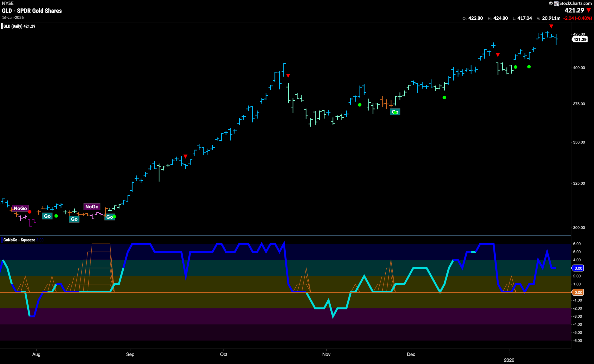Image resolution: width=594 pixels, height=364 pixels.
Task: Click the 400.00 price axis label
Action: pyautogui.click(x=579, y=68)
